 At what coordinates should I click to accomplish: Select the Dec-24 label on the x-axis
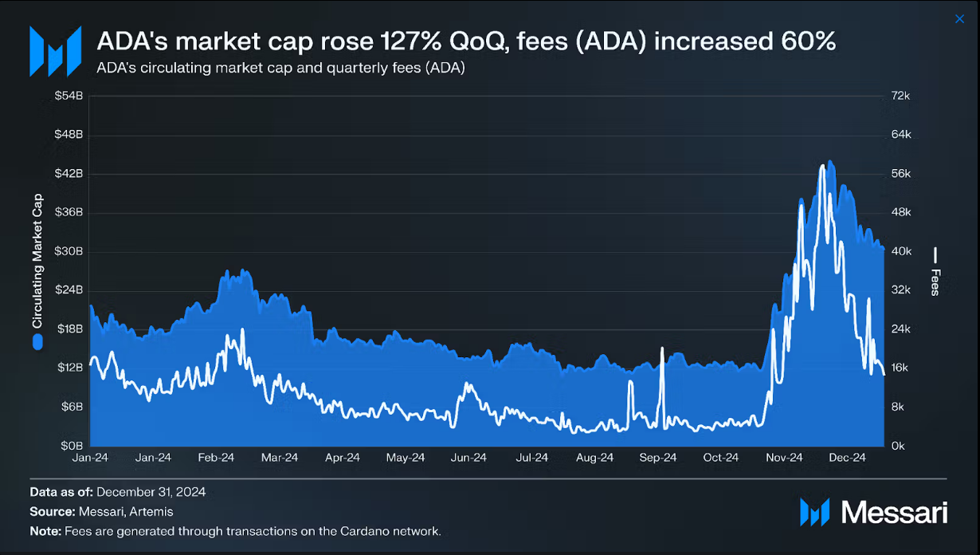point(847,458)
